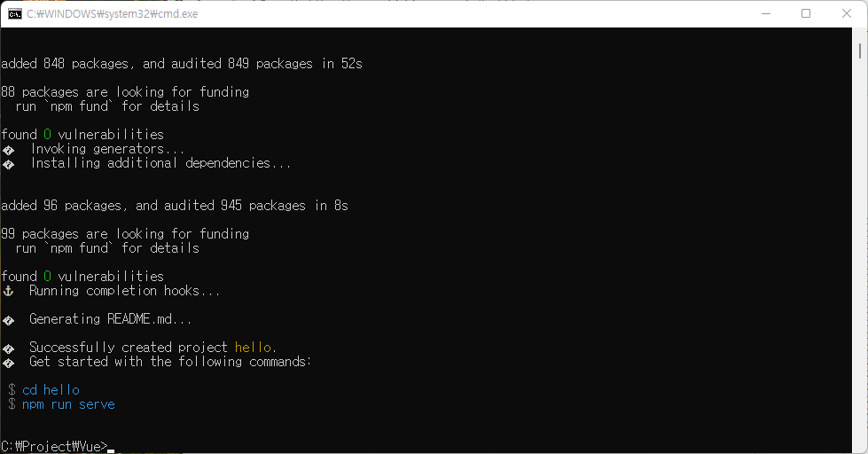Click the vertical scrollbar track
Image resolution: width=868 pixels, height=454 pixels.
click(x=862, y=266)
